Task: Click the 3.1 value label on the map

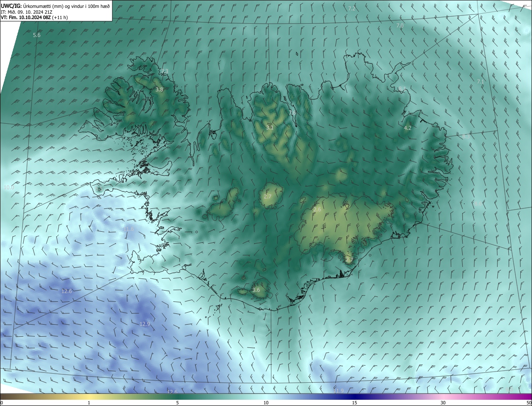Action: [x=269, y=128]
